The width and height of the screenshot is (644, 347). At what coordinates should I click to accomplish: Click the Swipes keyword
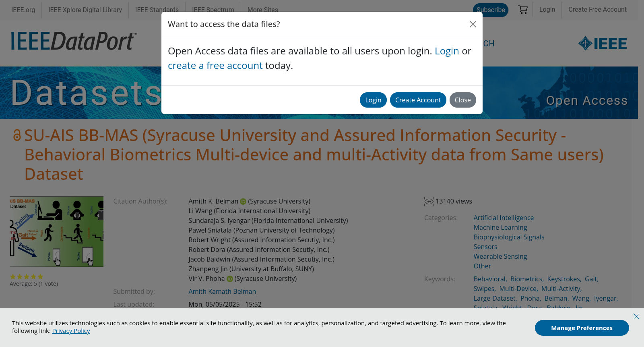[484, 289]
